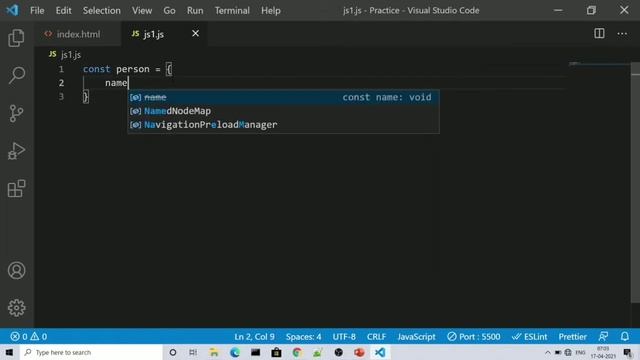
Task: Switch to the index.html tab
Action: 78,34
